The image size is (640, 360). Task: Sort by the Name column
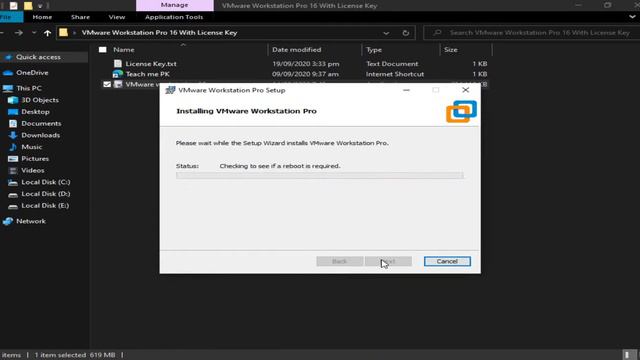[124, 50]
